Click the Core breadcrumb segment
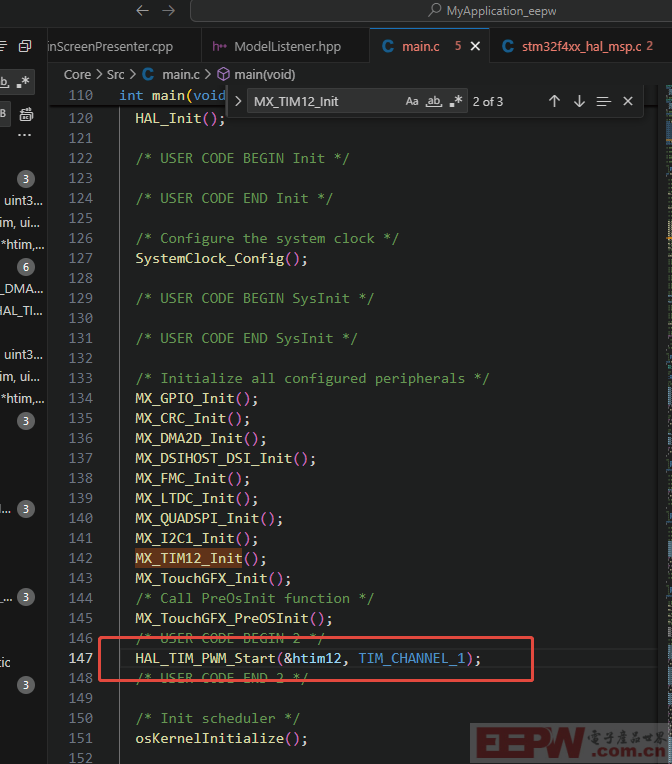Viewport: 672px width, 764px height. click(x=77, y=75)
